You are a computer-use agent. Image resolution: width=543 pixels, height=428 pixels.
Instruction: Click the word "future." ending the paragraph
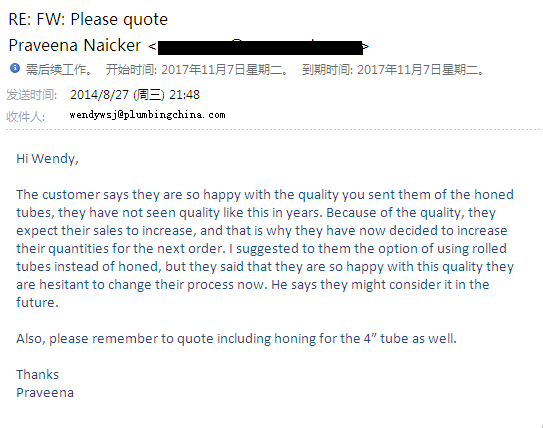click(37, 302)
